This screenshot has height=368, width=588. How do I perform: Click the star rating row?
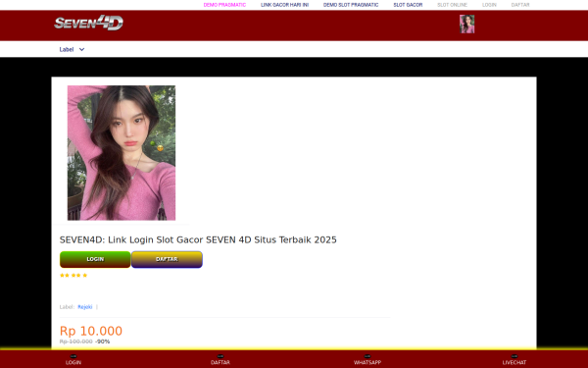[73, 275]
